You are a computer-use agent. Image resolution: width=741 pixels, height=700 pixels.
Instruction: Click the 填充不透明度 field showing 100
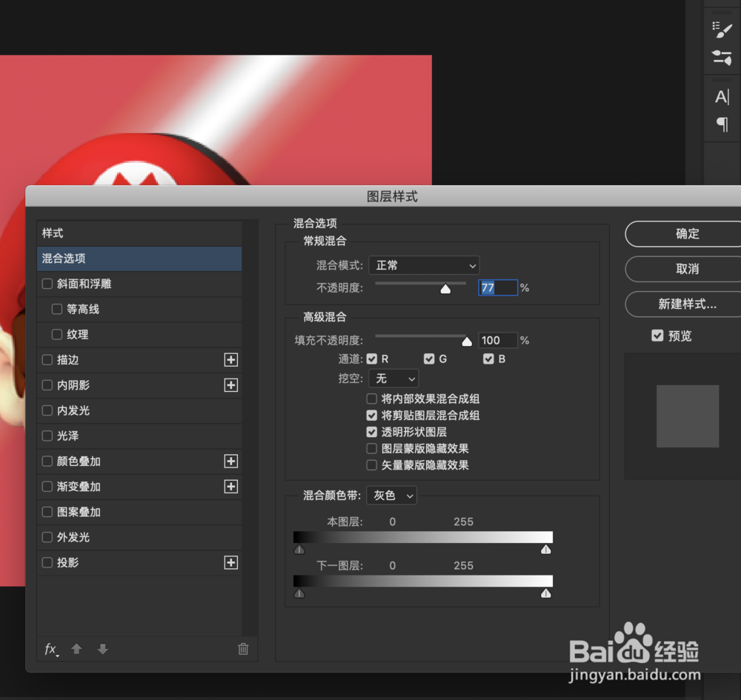point(498,341)
